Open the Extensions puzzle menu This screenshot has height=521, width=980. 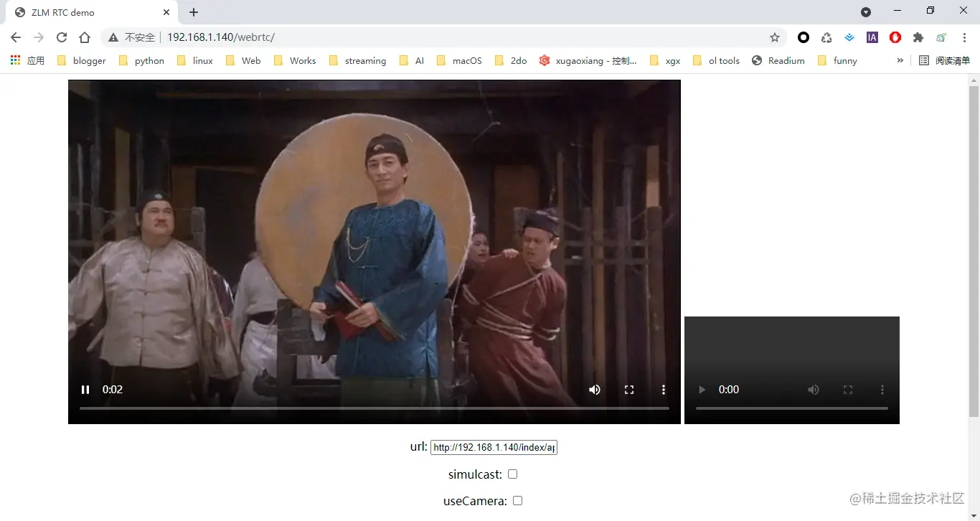tap(918, 37)
